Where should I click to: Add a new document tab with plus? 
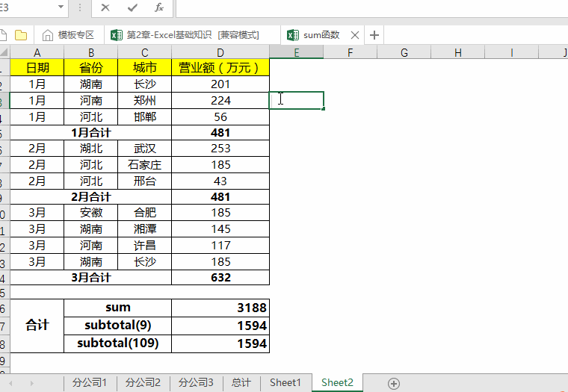[374, 35]
